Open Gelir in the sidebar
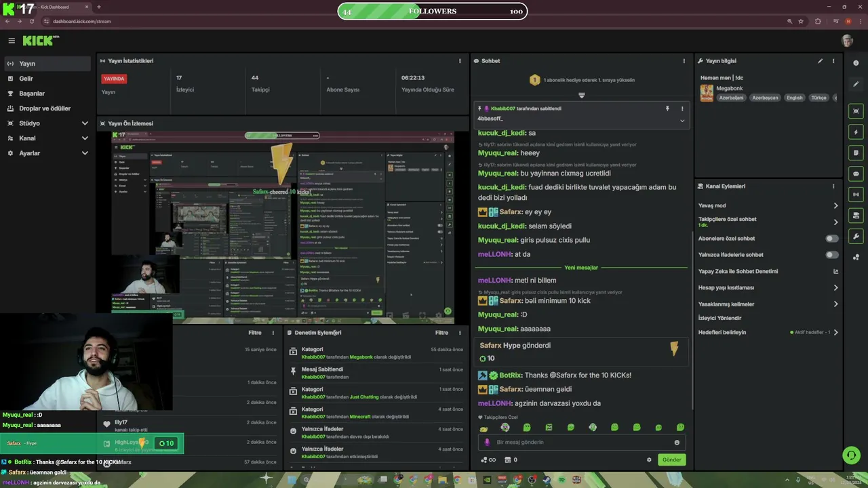868x488 pixels. pos(46,79)
